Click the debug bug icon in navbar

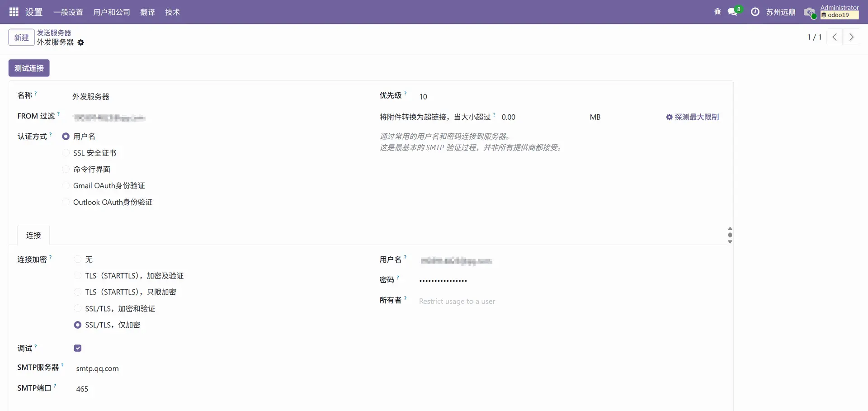tap(717, 12)
